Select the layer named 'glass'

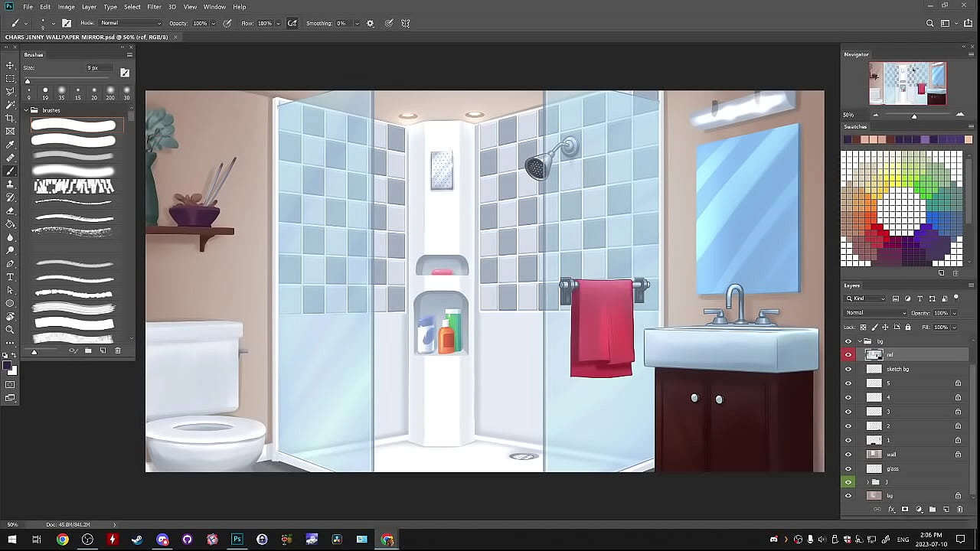tap(911, 468)
